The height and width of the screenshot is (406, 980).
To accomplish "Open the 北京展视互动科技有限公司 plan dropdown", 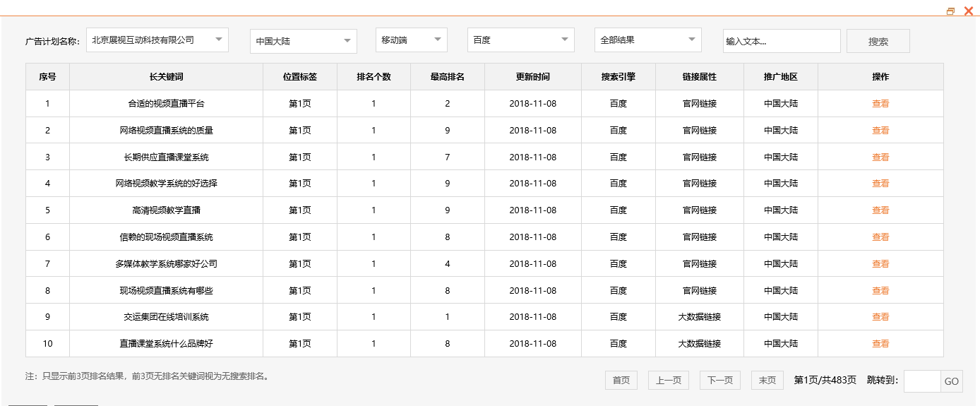I will (x=157, y=40).
